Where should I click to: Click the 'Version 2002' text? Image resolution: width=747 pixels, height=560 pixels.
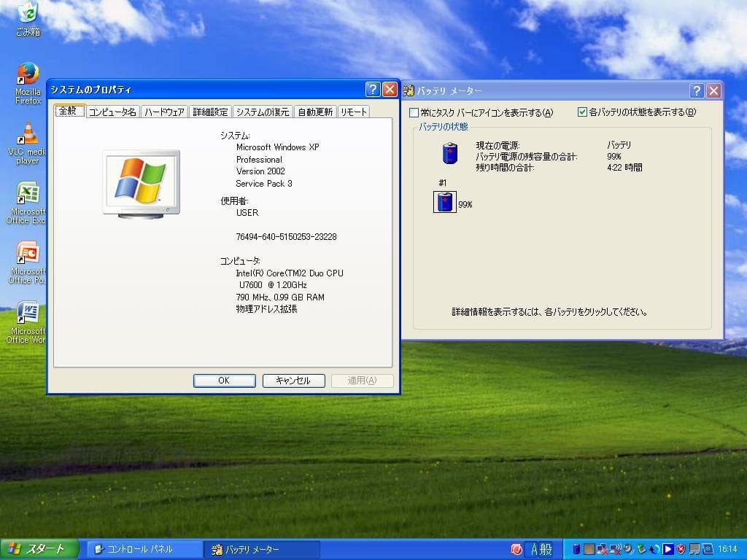point(260,171)
